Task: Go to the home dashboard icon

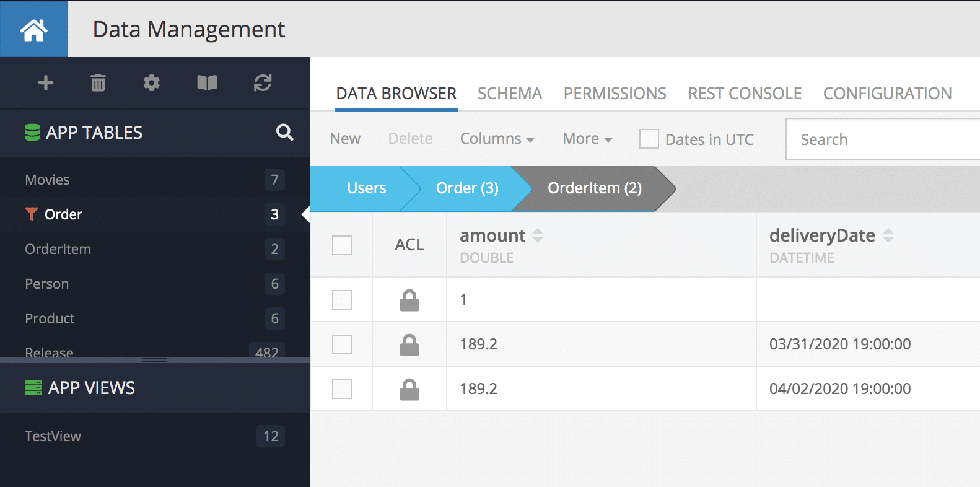Action: tap(33, 29)
